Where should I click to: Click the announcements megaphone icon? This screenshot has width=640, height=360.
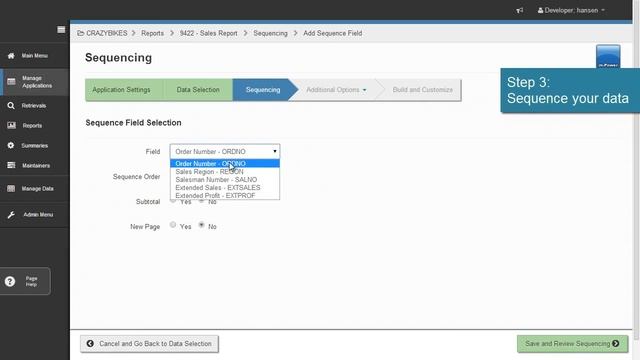520,10
